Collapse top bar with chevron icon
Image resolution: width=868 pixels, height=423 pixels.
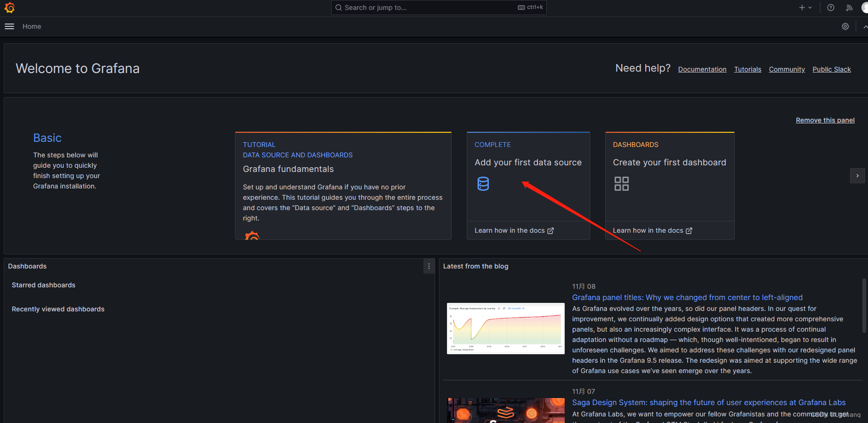(865, 27)
